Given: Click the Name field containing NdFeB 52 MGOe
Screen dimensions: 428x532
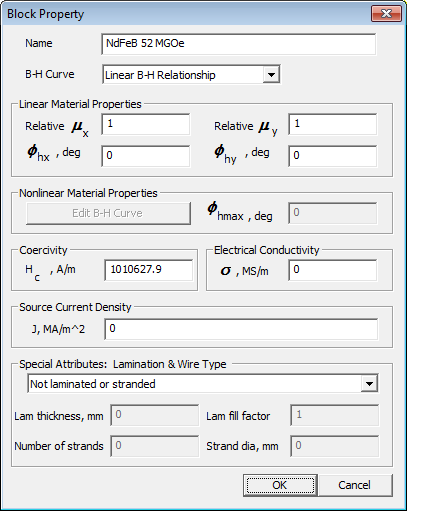Looking at the screenshot, I should 238,44.
